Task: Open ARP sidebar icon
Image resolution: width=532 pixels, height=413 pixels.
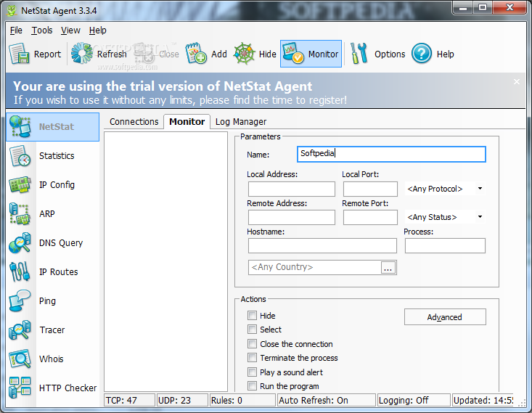Action: [20, 214]
